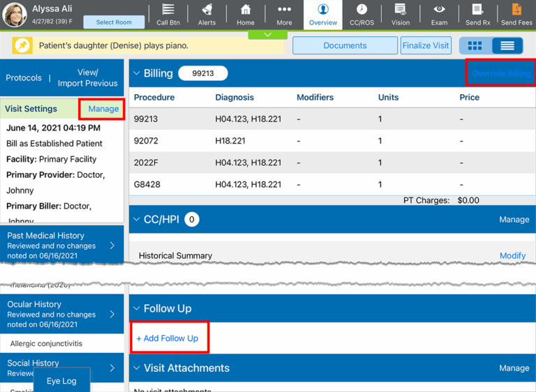Expand Past Medical History chevron
The image size is (536, 392).
click(112, 246)
